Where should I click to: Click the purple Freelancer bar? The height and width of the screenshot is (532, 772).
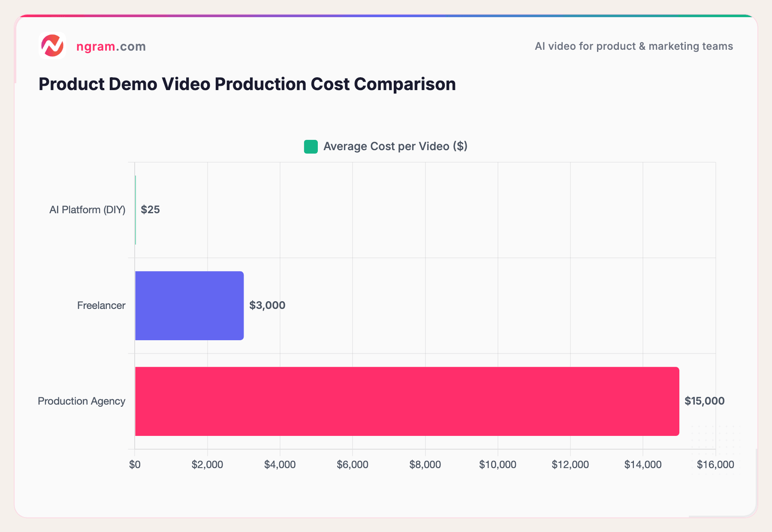(x=189, y=305)
